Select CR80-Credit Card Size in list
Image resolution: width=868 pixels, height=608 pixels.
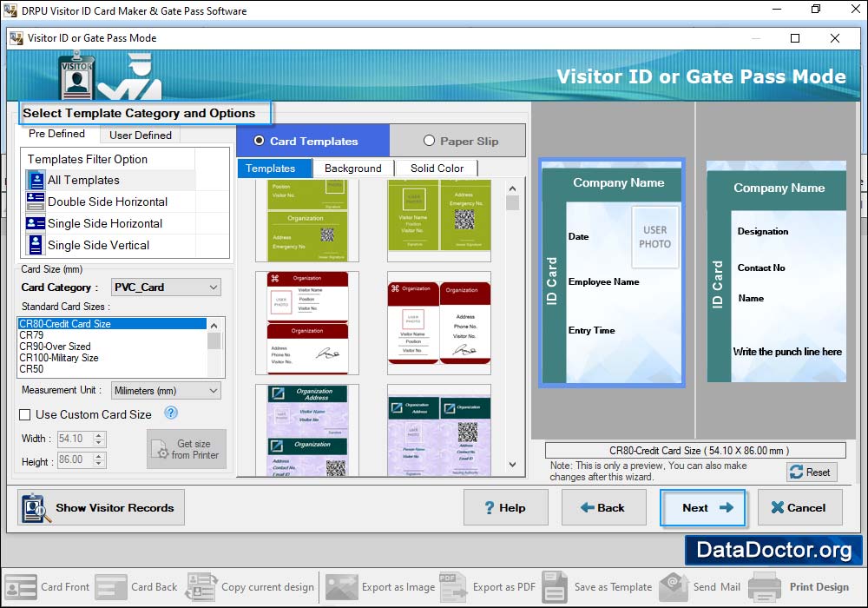coord(112,323)
